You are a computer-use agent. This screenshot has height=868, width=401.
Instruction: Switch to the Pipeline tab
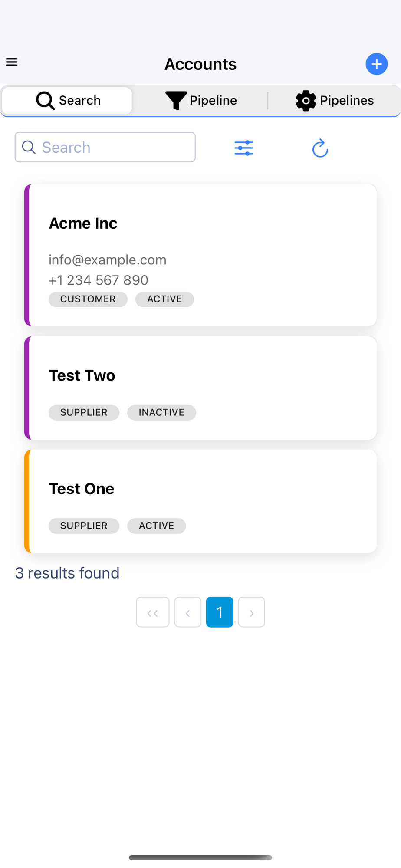click(201, 101)
